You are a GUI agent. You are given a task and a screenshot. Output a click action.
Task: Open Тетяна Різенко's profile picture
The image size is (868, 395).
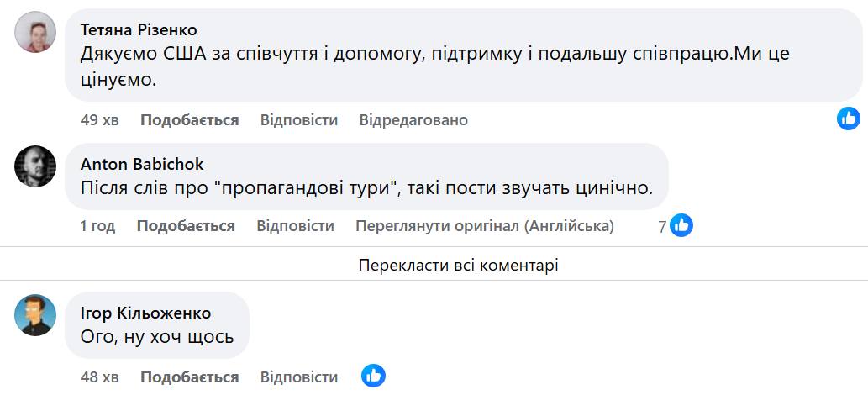[35, 33]
